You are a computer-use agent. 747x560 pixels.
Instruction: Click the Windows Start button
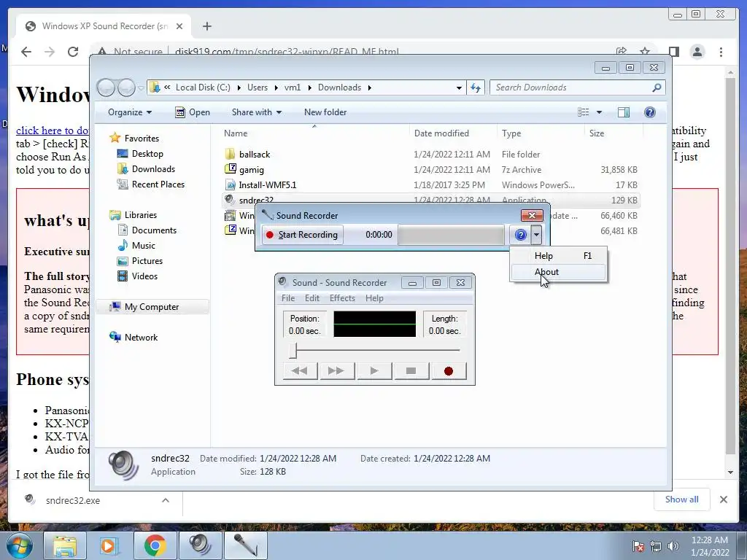pos(19,545)
